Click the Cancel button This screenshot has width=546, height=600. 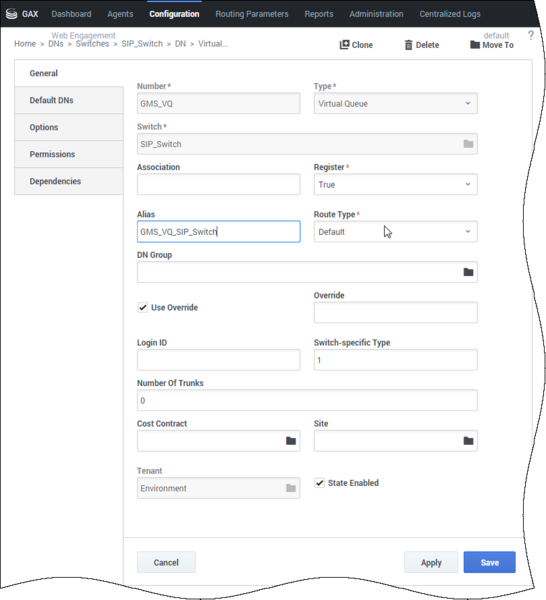(166, 562)
